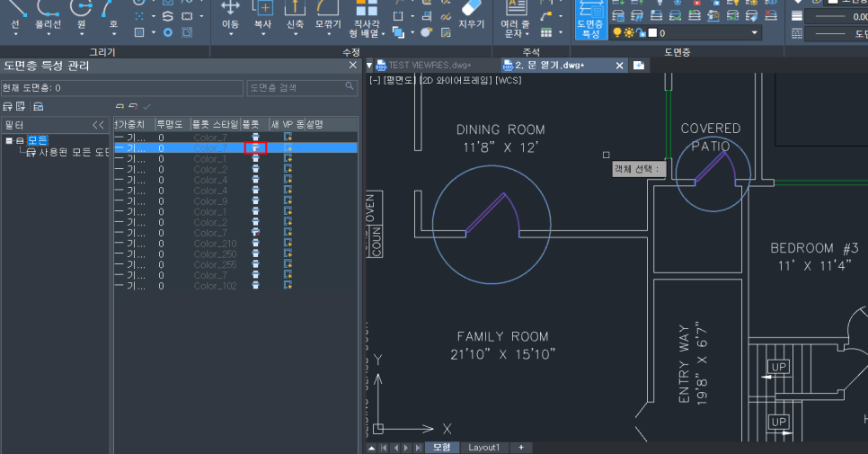Screen dimensions: 868x454
Task: Select the Line (선) draw tool
Action: click(x=15, y=15)
